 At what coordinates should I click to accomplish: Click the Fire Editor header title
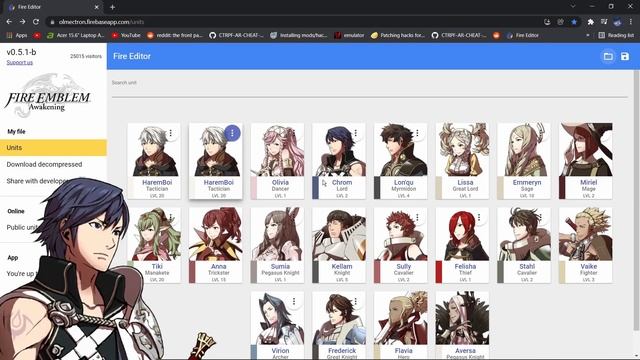click(x=132, y=56)
